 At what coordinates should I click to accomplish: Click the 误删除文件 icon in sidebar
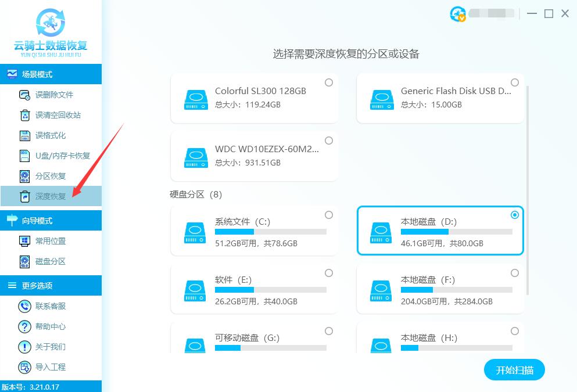pos(24,95)
